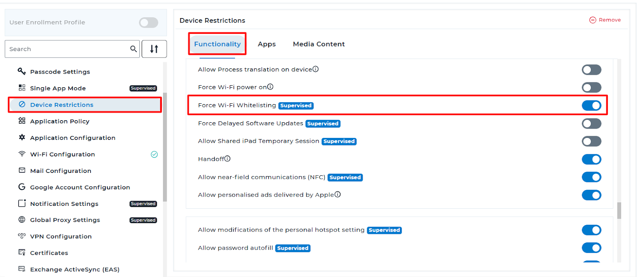Open the Media Content tab
Image resolution: width=644 pixels, height=277 pixels.
(318, 44)
